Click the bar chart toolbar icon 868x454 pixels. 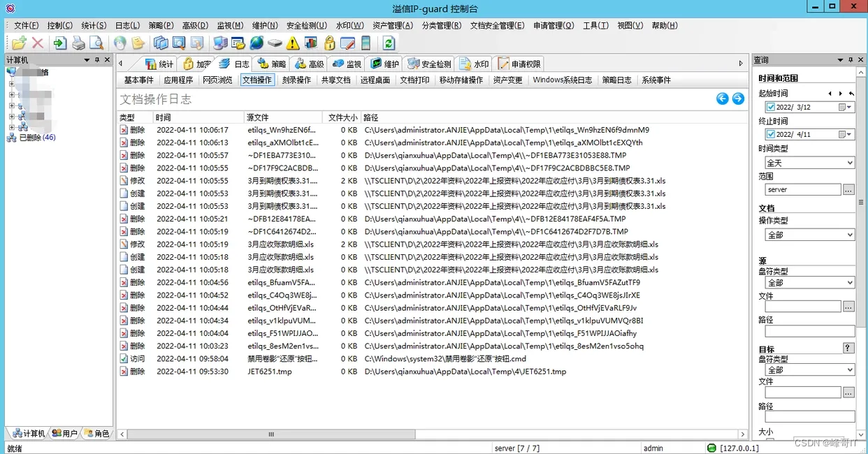[311, 43]
